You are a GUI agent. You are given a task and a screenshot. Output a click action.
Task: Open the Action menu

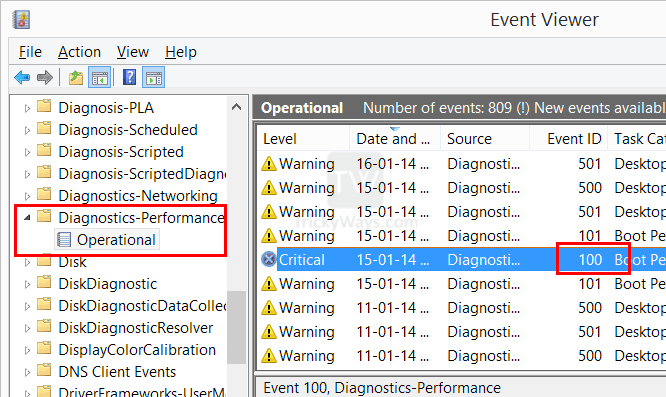point(79,52)
